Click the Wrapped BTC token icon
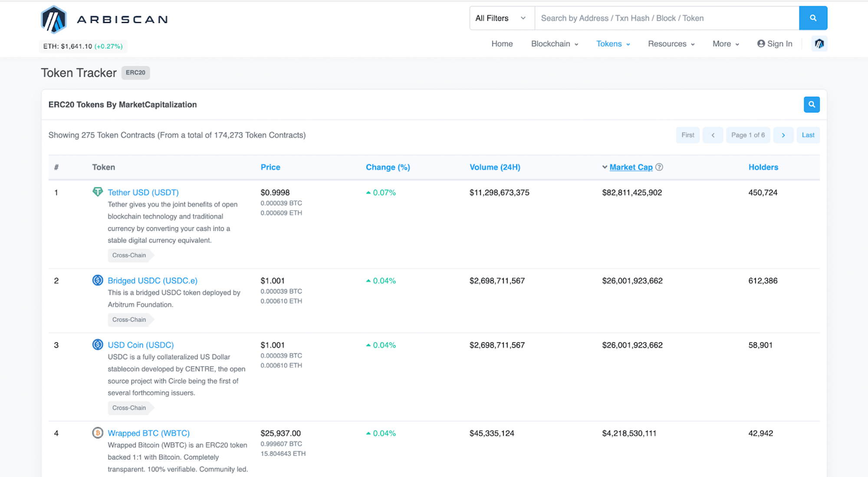Viewport: 868px width, 477px height. coord(98,433)
